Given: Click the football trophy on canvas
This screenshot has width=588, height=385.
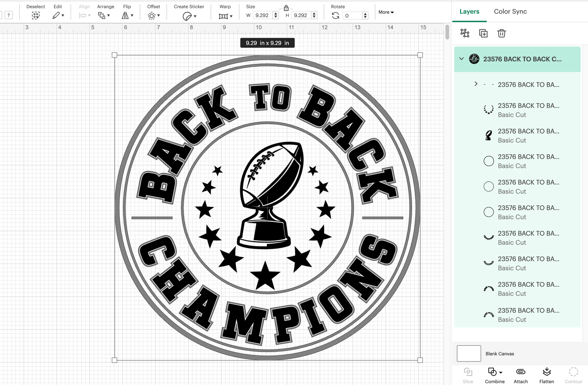Looking at the screenshot, I should (x=270, y=195).
